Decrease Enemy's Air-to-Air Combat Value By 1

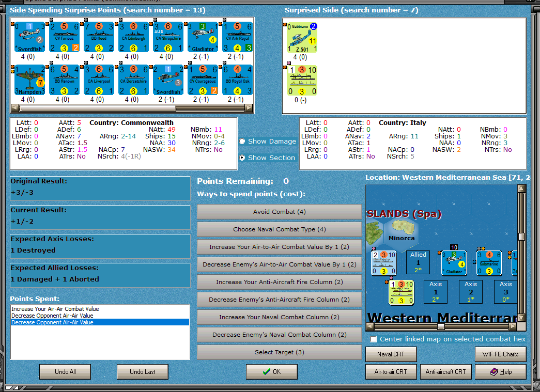279,264
